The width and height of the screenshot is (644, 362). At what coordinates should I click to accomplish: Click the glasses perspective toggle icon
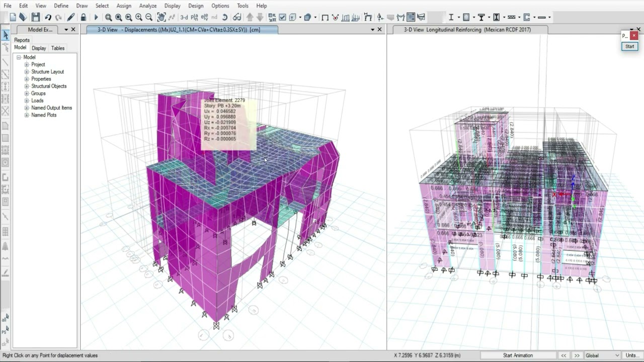click(x=237, y=17)
